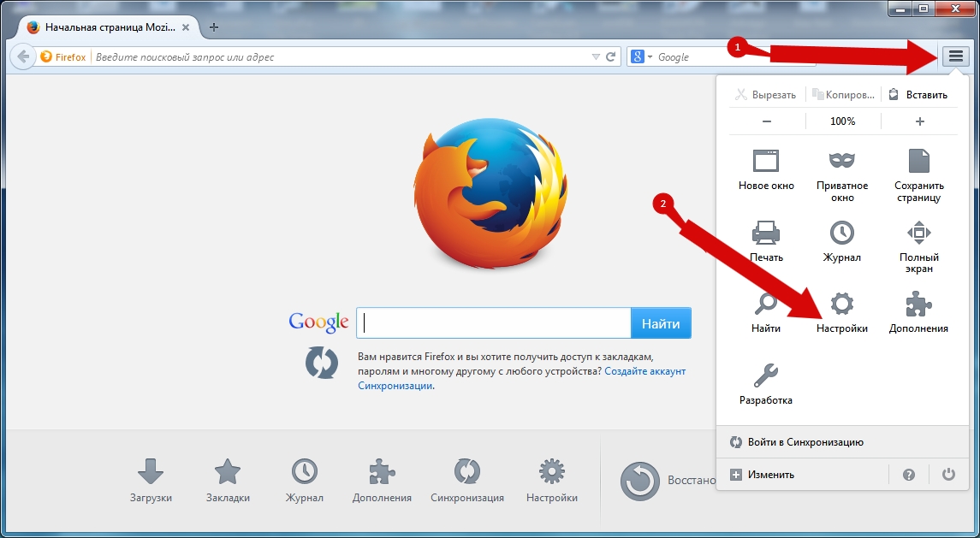This screenshot has height=538, width=980.
Task: Open the address bar history dropdown arrow
Action: (596, 56)
